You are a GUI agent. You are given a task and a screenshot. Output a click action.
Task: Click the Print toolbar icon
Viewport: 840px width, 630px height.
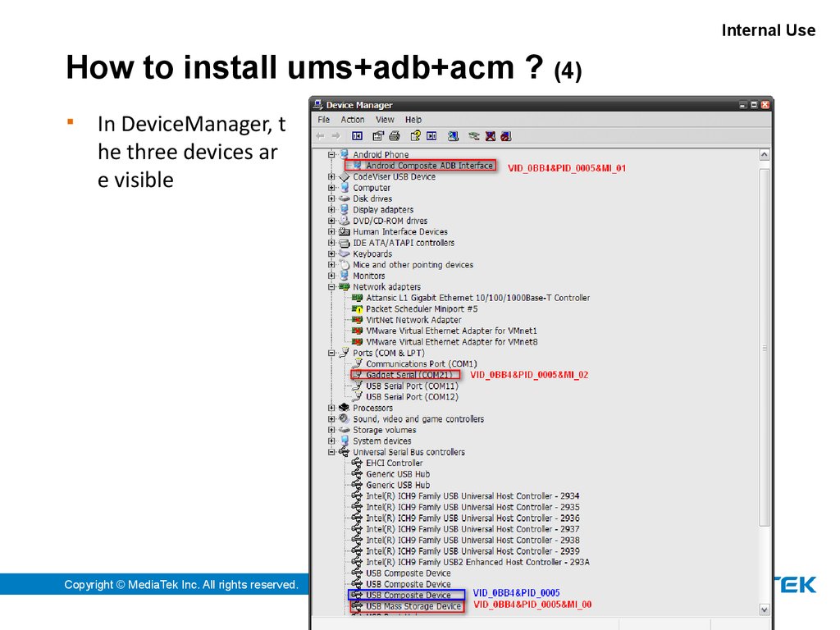click(x=395, y=136)
